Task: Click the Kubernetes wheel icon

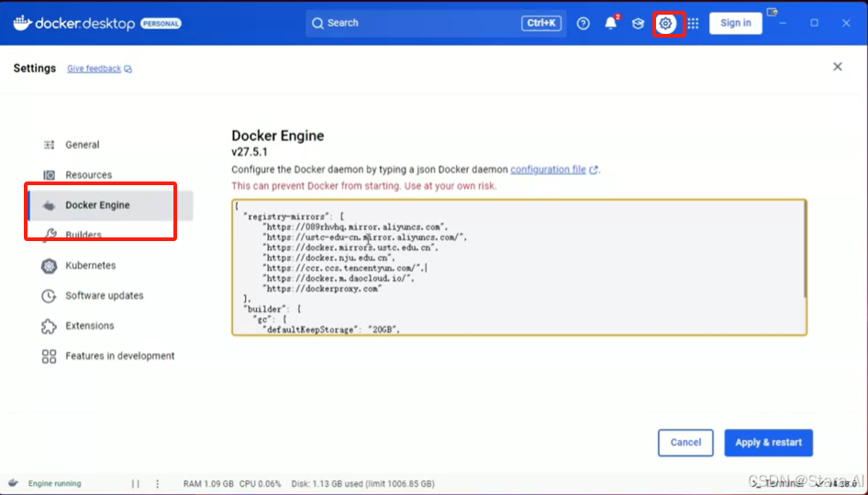Action: point(49,266)
